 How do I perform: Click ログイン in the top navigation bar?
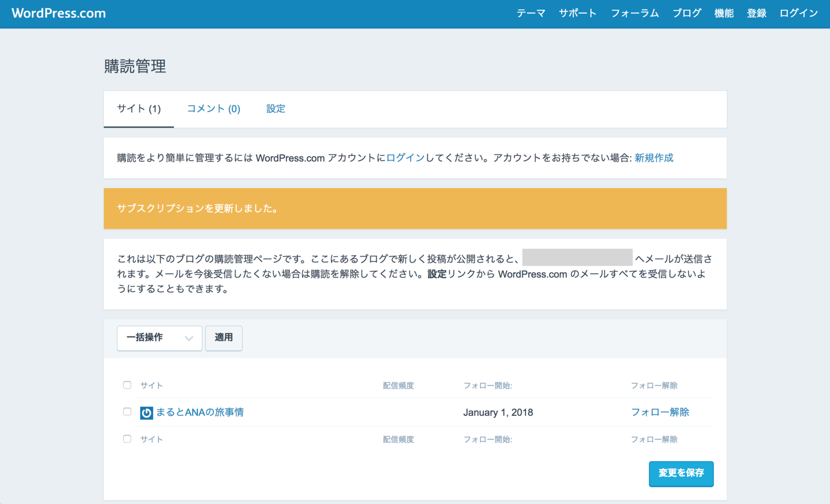click(x=799, y=13)
